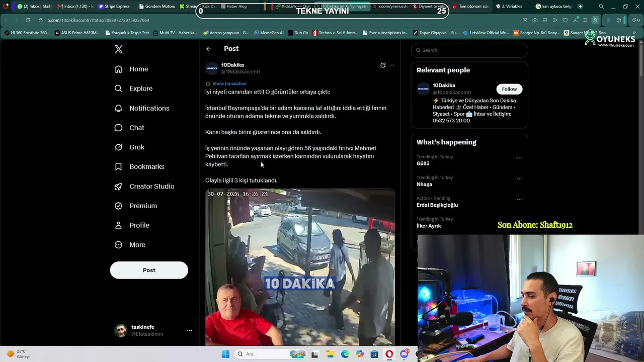The height and width of the screenshot is (362, 644).
Task: Open options for Erdal Beşikçioğlu trend
Action: point(519,199)
